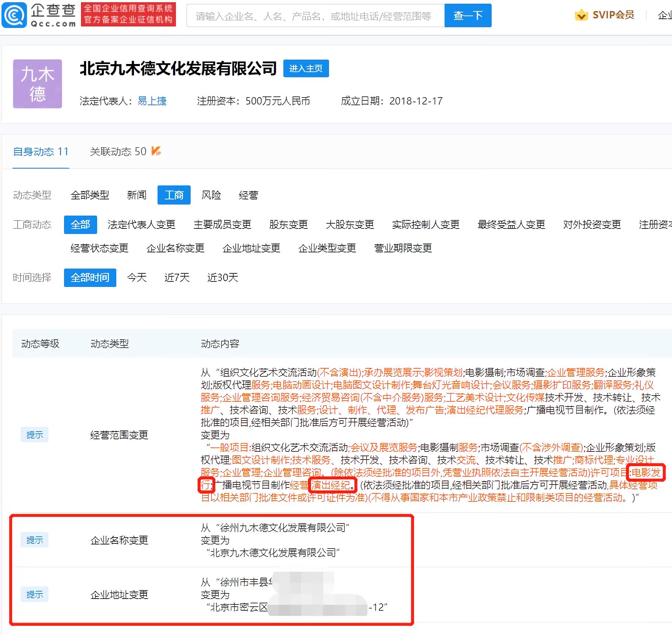Switch to the 自身动态 11 tab

point(41,152)
